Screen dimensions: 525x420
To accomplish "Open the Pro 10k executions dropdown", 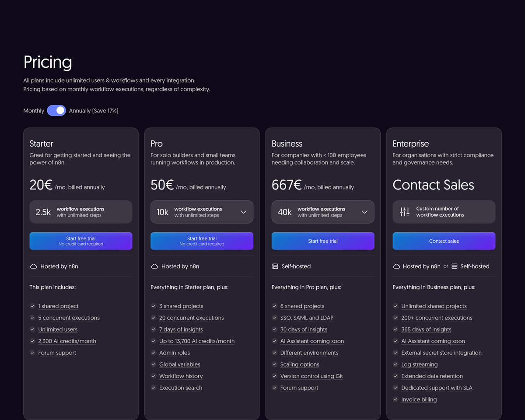I will [x=202, y=212].
